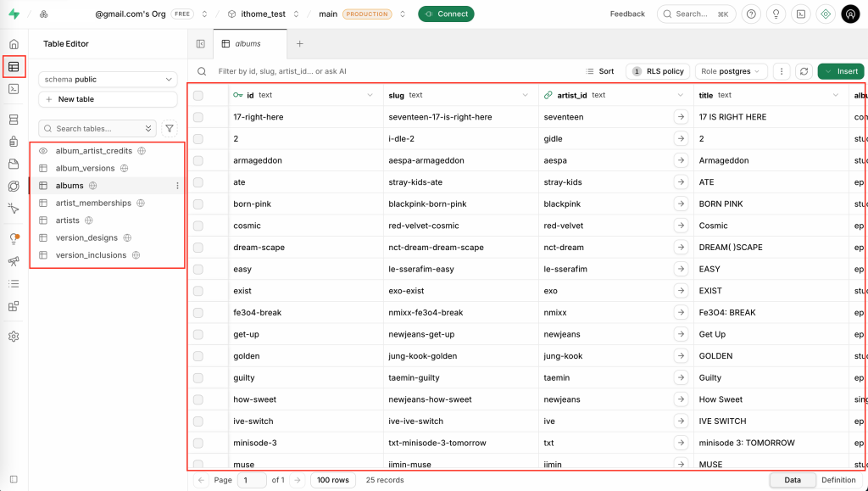This screenshot has height=491, width=868.
Task: Open the artists table in the list
Action: click(68, 220)
